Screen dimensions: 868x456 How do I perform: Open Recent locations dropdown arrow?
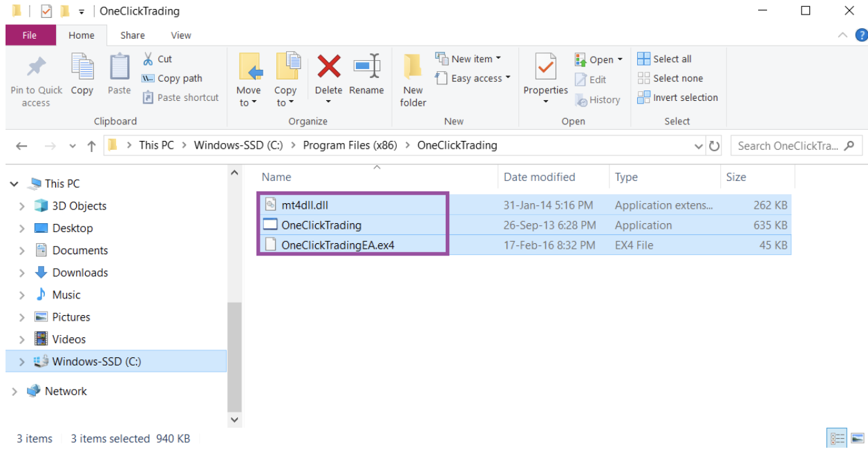pos(73,146)
